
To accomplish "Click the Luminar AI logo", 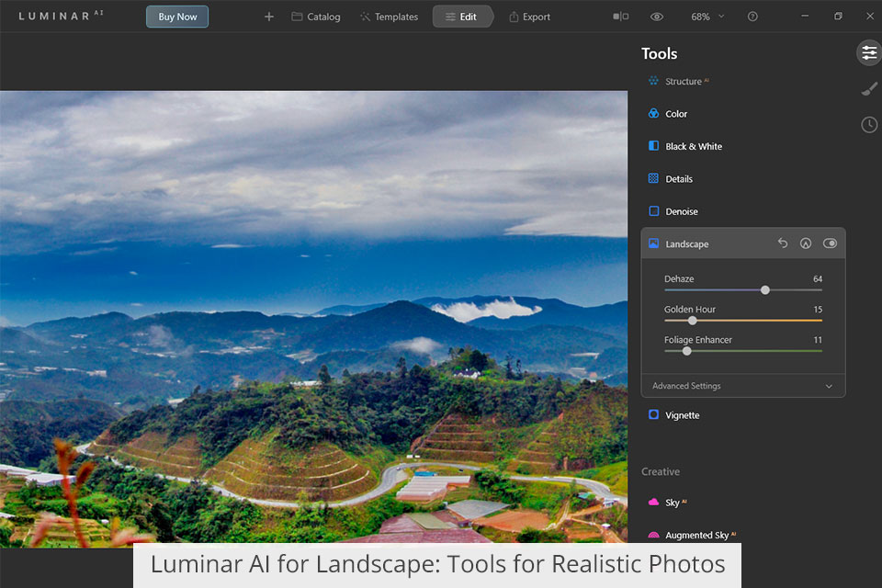I will click(61, 16).
